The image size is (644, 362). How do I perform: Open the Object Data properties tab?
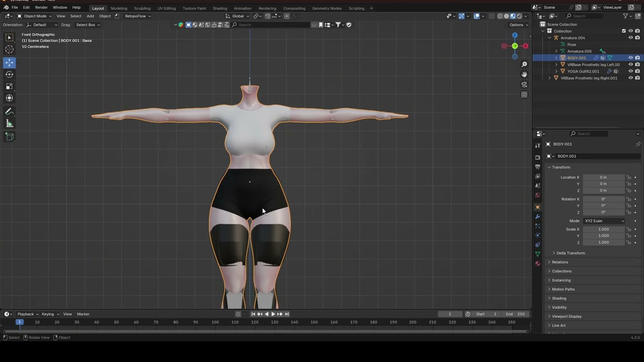pyautogui.click(x=537, y=254)
